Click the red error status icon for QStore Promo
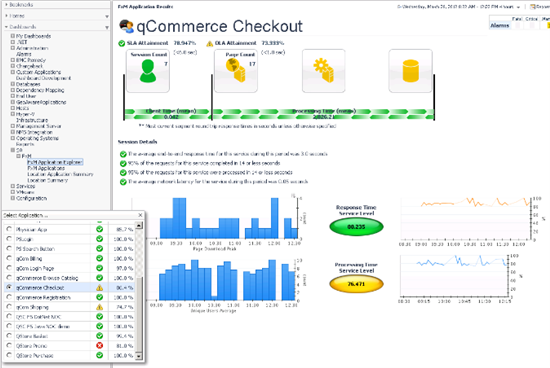The width and height of the screenshot is (550, 368). (x=100, y=346)
